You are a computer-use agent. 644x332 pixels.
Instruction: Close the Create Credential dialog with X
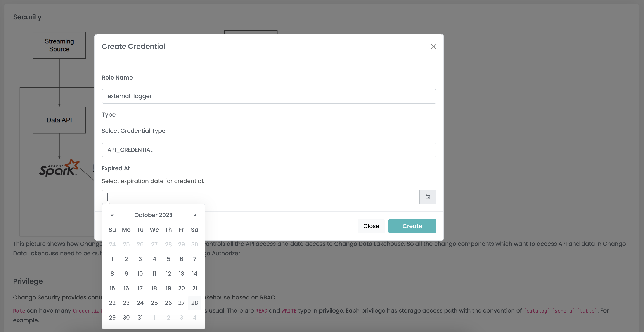coord(433,47)
